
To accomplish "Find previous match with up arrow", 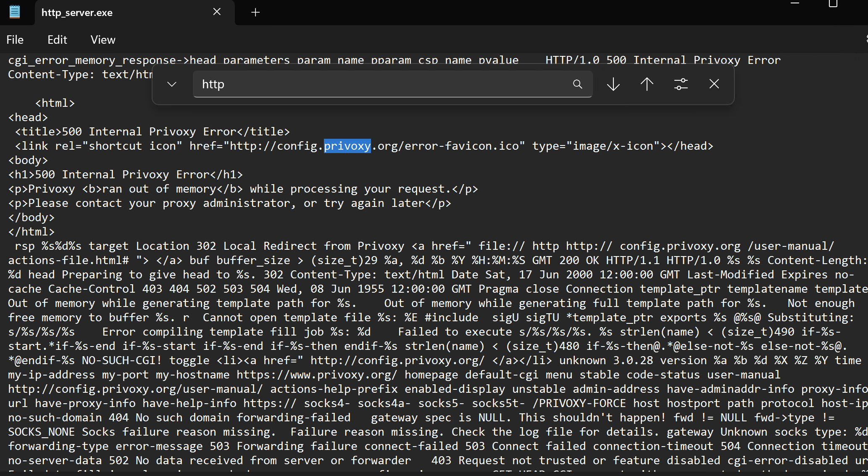I will (647, 84).
